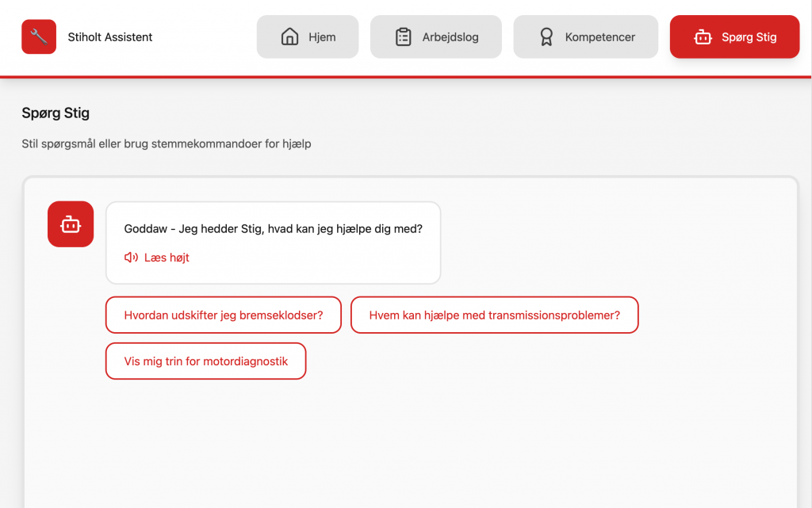Choose 'Hvem kan hjælpe med transmissionsproblemer?' suggestion

494,315
